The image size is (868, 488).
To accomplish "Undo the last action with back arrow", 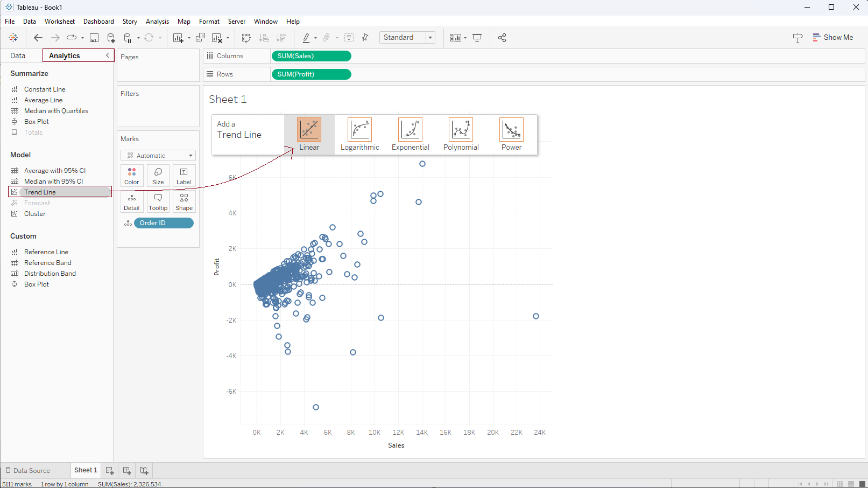I will tap(38, 38).
